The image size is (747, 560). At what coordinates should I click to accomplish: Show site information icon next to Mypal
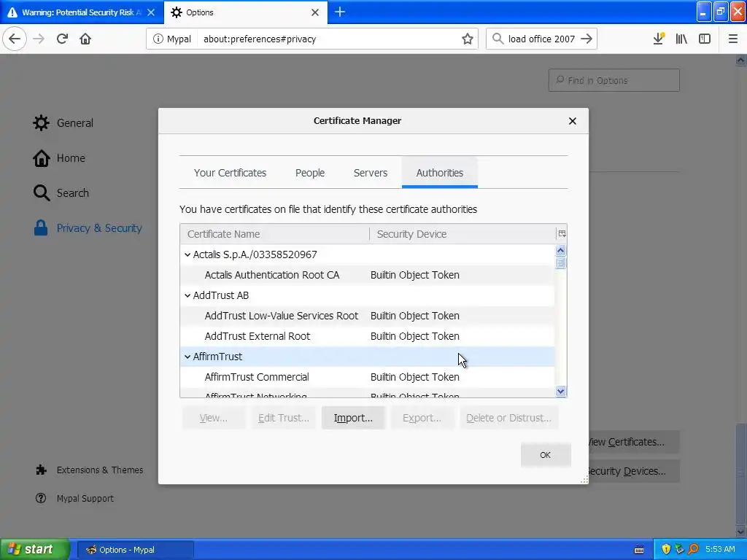158,39
